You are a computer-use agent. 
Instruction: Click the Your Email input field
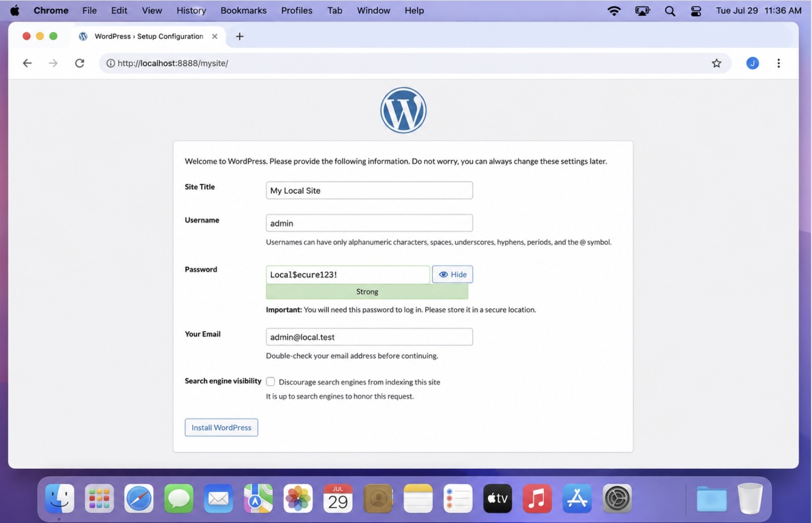tap(369, 337)
